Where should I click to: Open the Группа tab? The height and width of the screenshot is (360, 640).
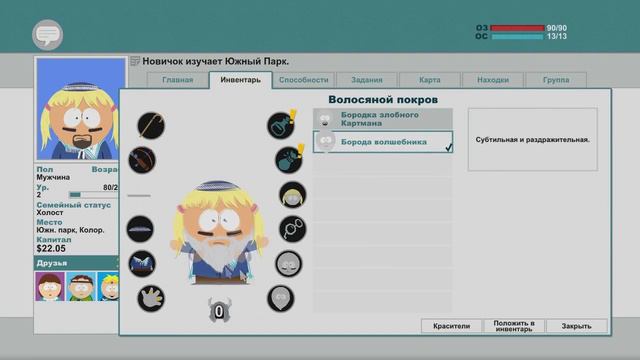(556, 80)
